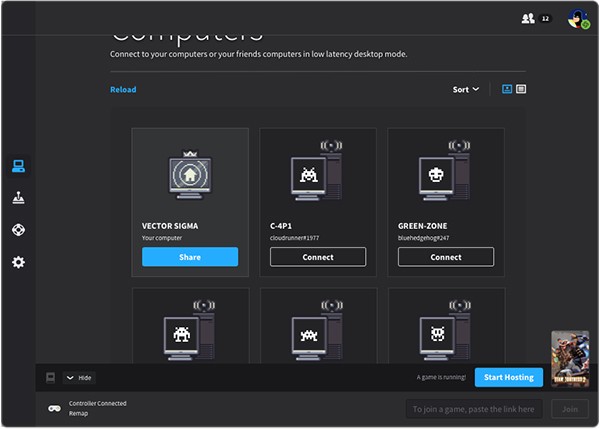Click the user profile avatar

tap(576, 18)
